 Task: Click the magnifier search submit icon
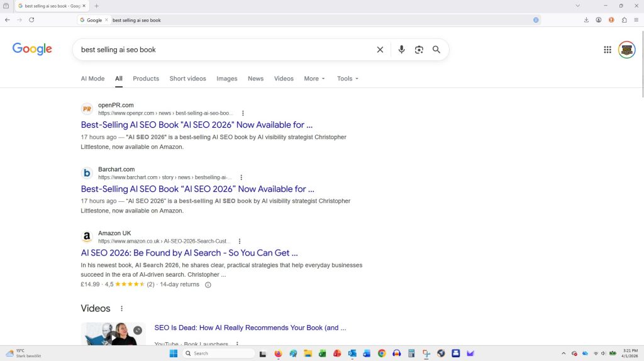436,50
